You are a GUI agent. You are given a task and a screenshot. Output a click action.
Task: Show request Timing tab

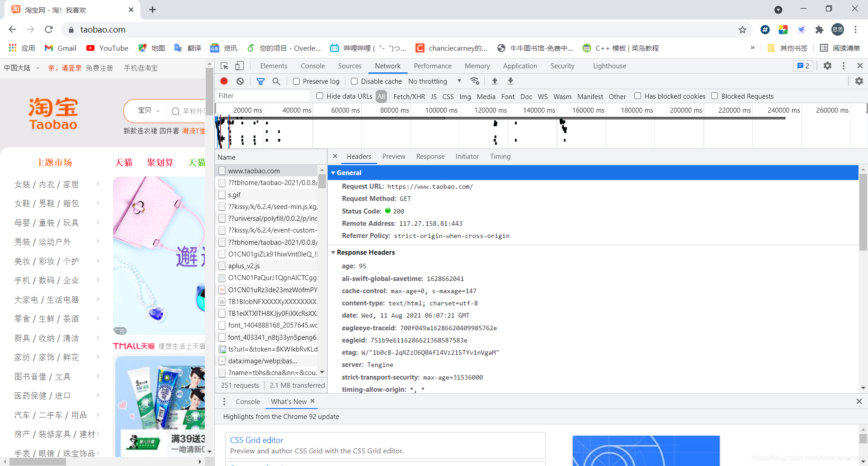pyautogui.click(x=500, y=157)
